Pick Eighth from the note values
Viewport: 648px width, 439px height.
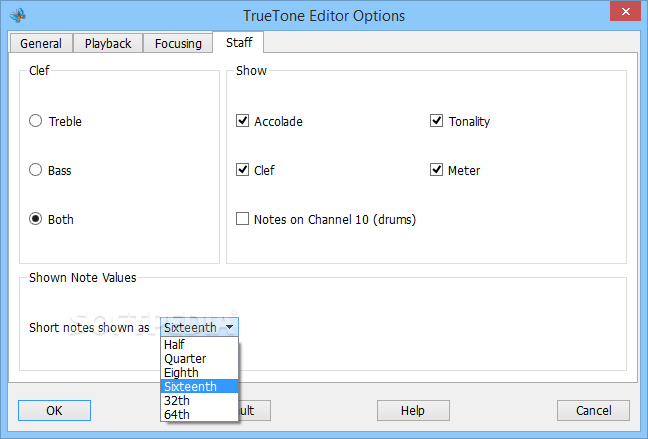(x=199, y=372)
